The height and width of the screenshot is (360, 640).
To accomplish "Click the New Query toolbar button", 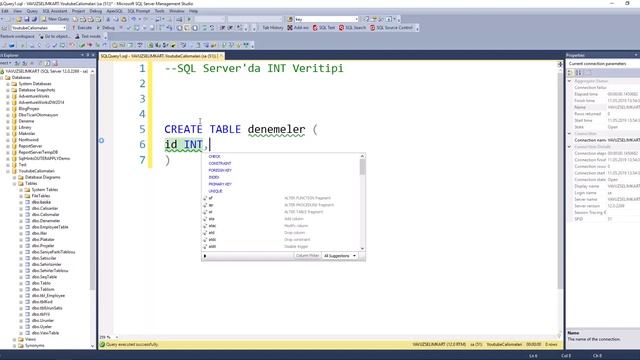I will coord(55,19).
